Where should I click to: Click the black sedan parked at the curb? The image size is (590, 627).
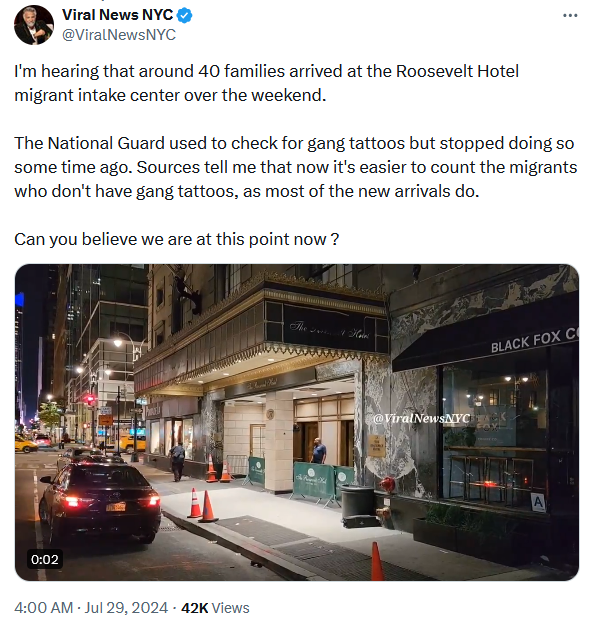tap(100, 501)
